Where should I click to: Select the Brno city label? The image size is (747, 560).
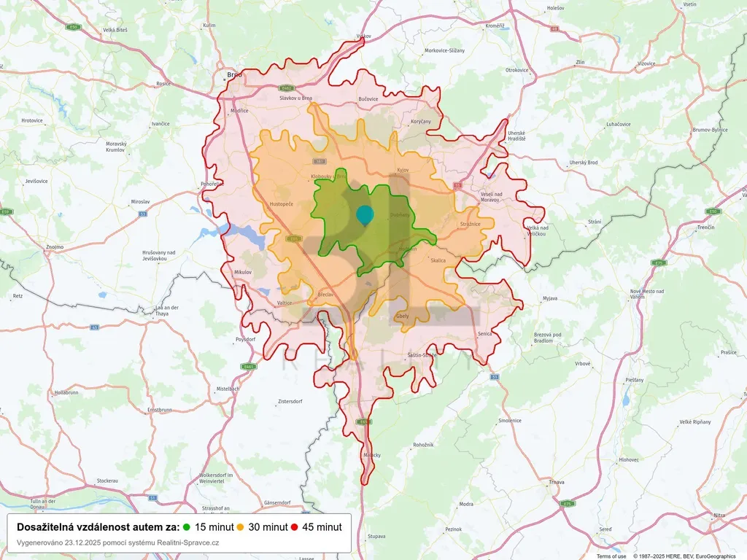(x=234, y=74)
